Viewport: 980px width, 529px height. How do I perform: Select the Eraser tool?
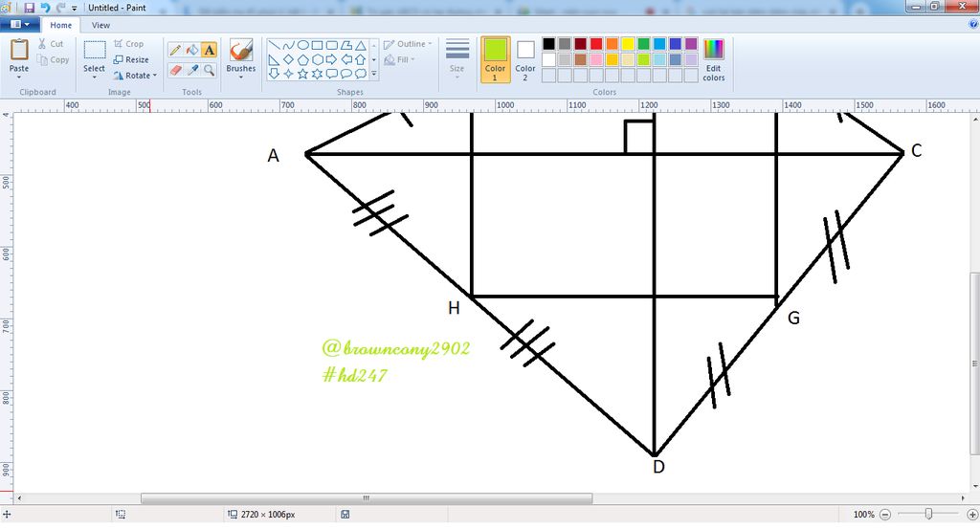175,70
